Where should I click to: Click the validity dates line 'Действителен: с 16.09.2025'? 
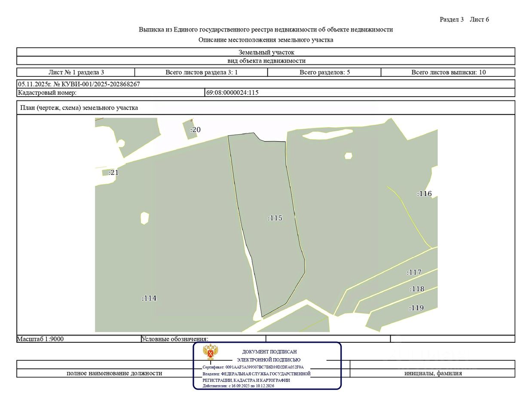click(238, 386)
